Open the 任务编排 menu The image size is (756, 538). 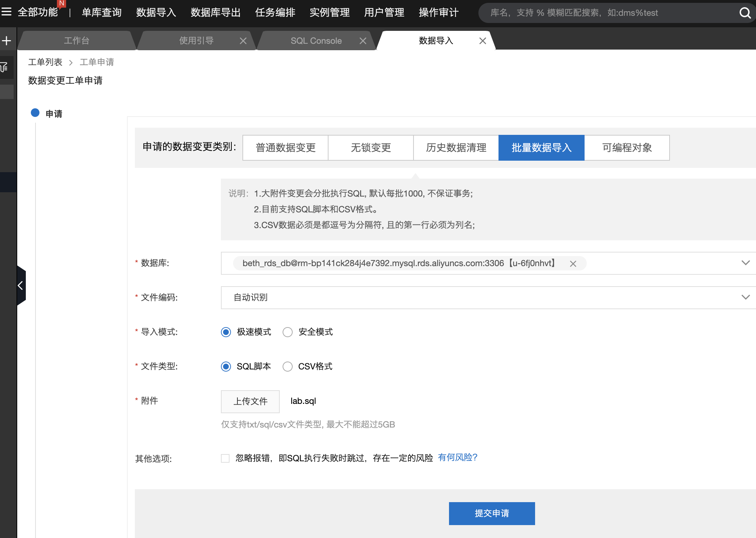(275, 13)
